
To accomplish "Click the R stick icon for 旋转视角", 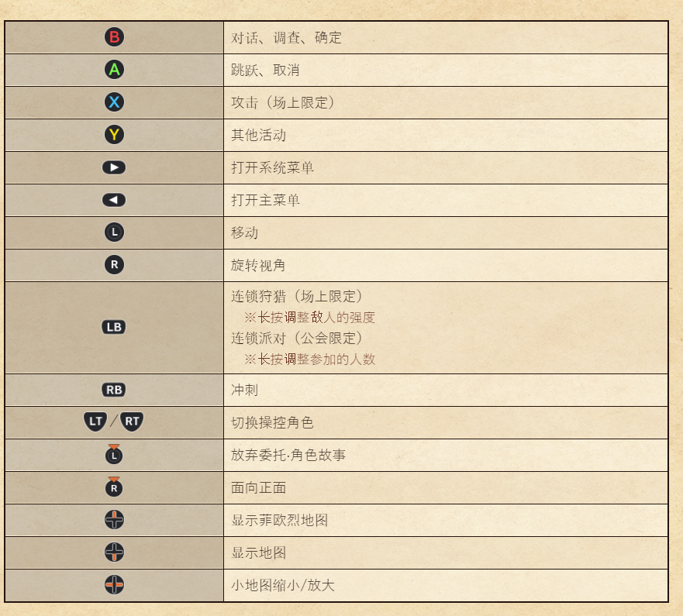I will [x=114, y=265].
